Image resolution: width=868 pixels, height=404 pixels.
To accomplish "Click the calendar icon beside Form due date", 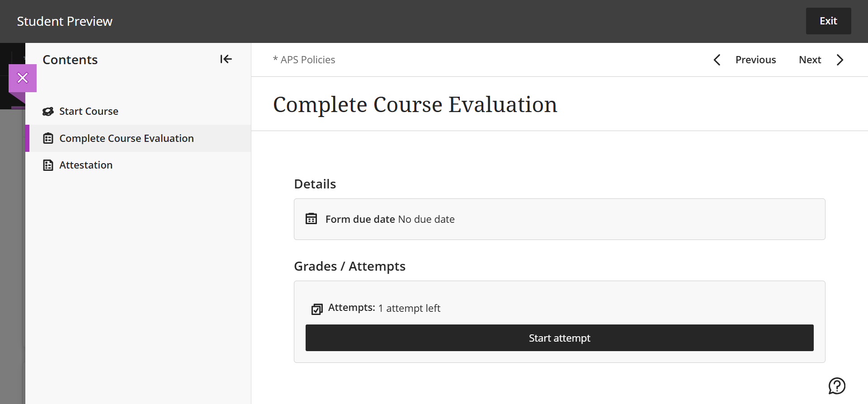I will [x=311, y=219].
